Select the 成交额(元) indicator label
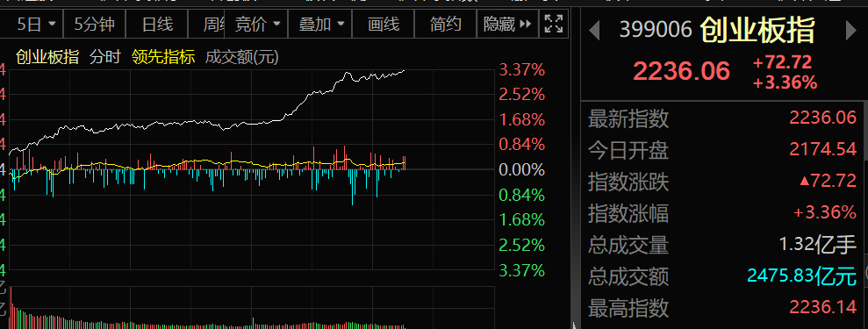The height and width of the screenshot is (329, 868). pos(242,58)
